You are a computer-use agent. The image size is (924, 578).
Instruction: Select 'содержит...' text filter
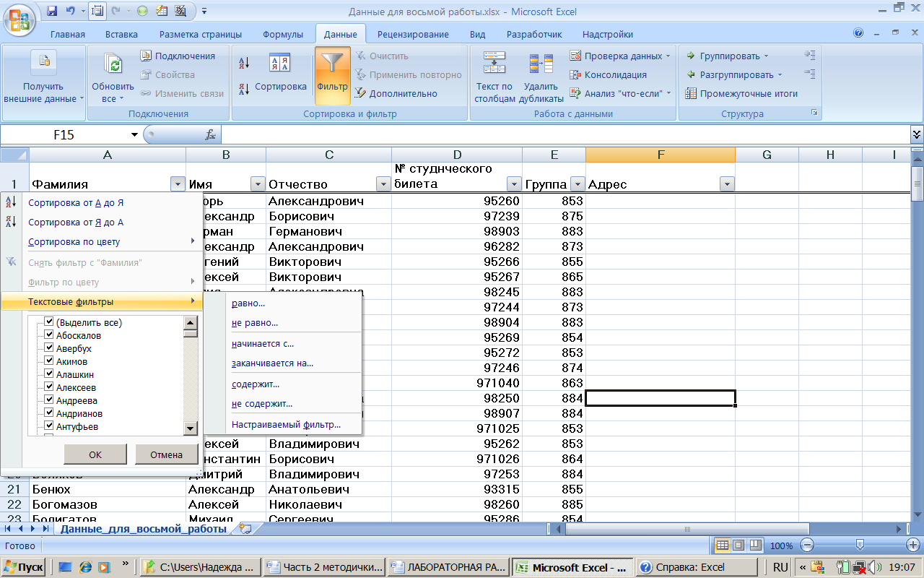(x=256, y=384)
